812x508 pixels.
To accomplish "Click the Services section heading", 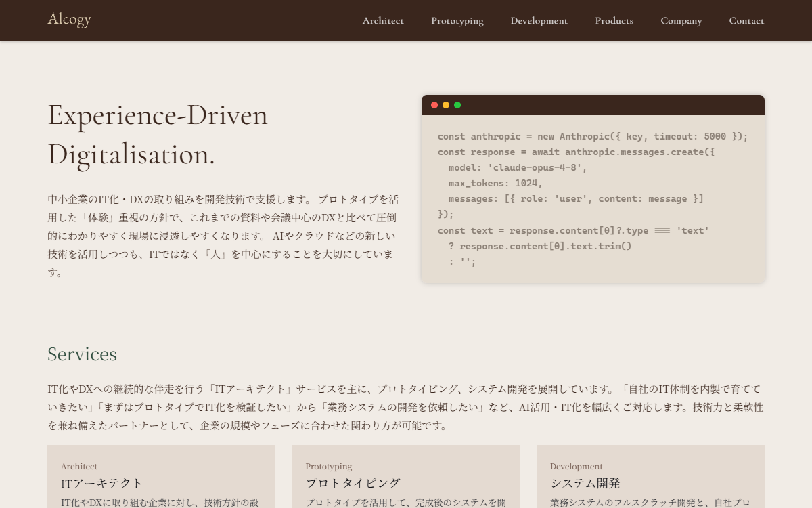I will pos(82,354).
